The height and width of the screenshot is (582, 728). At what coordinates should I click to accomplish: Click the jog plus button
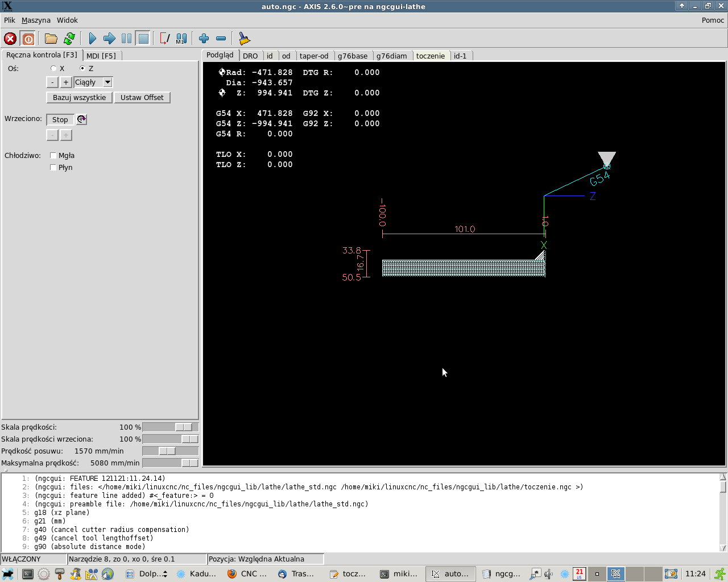[x=66, y=82]
